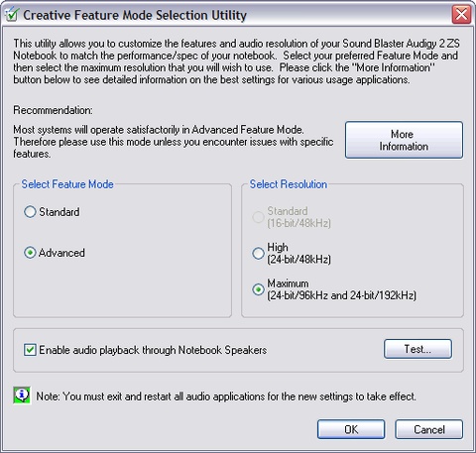Click the window title bar text
Image resolution: width=476 pixels, height=453 pixels.
[x=135, y=15]
